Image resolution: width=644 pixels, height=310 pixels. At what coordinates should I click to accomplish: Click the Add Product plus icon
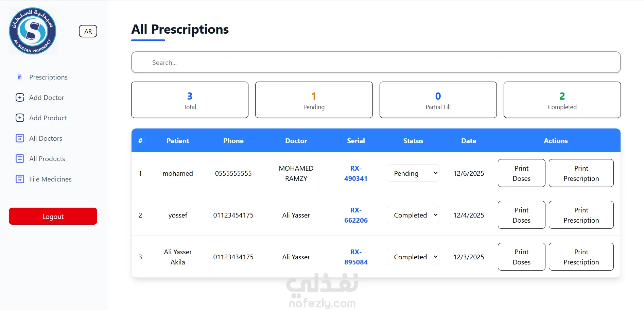click(20, 118)
